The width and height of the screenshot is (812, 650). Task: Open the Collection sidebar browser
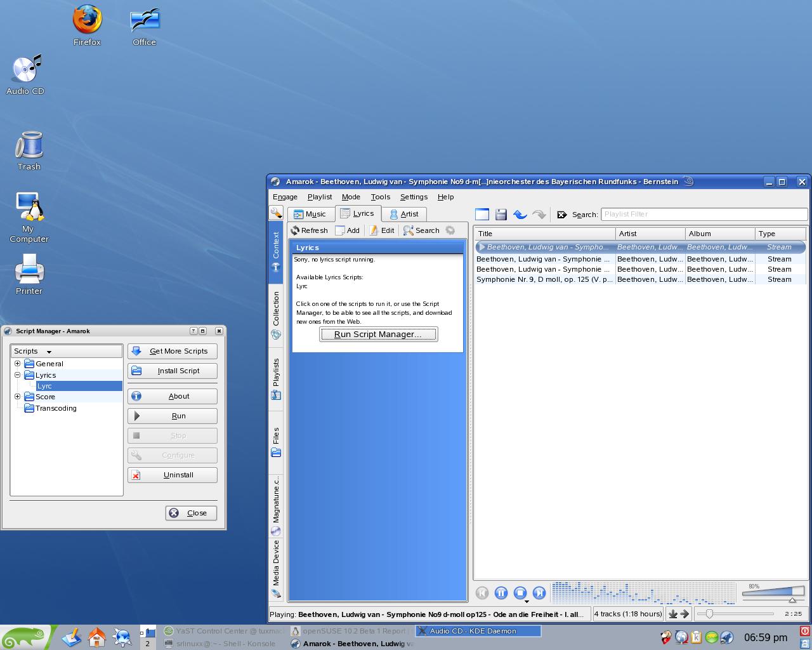tap(276, 315)
